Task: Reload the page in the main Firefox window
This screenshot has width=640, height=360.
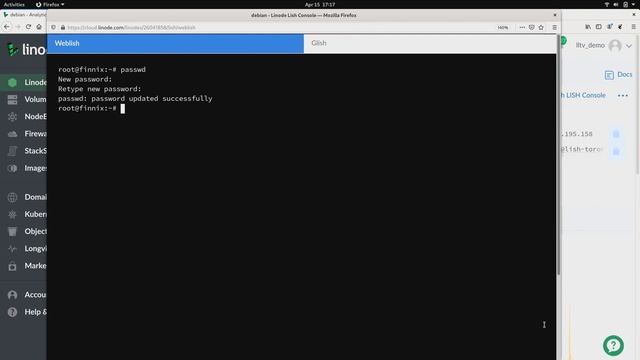Action: (x=28, y=27)
